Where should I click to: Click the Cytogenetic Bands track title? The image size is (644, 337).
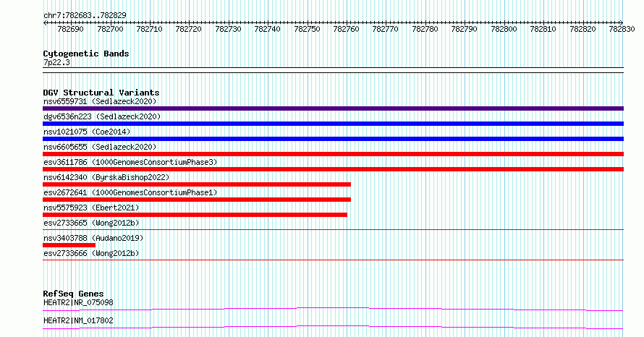coord(86,54)
